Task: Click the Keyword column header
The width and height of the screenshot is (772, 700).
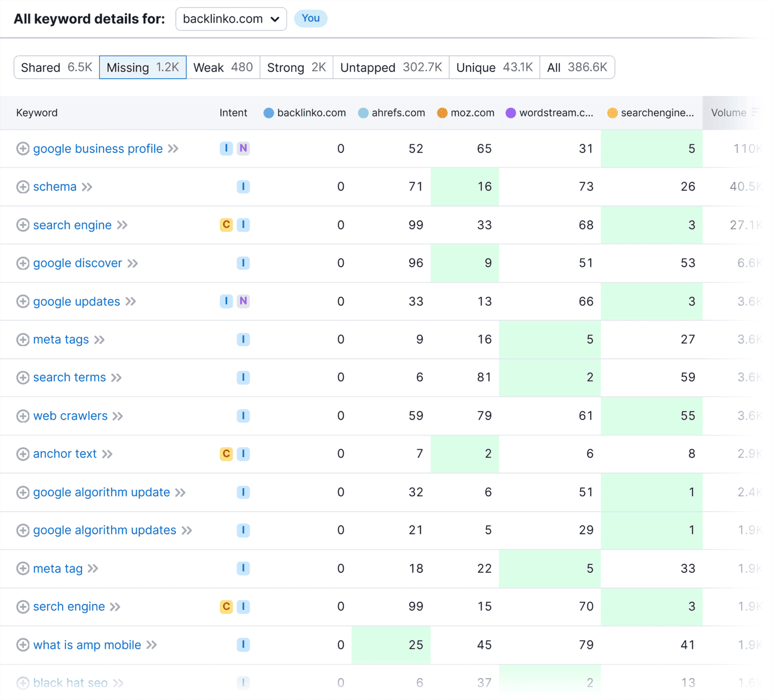Action: tap(37, 113)
